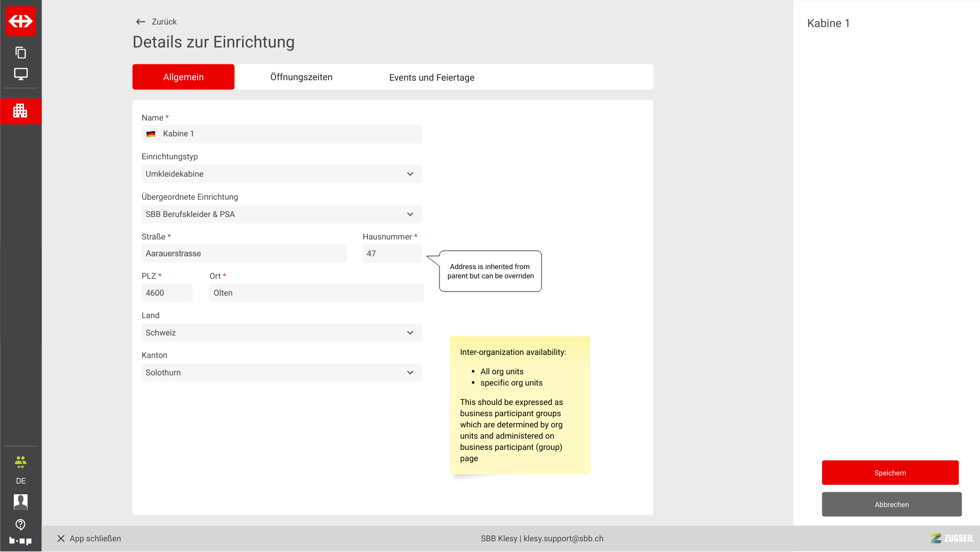Open the Events und Feiertage tab
Screen dimensions: 980x552
(x=431, y=78)
